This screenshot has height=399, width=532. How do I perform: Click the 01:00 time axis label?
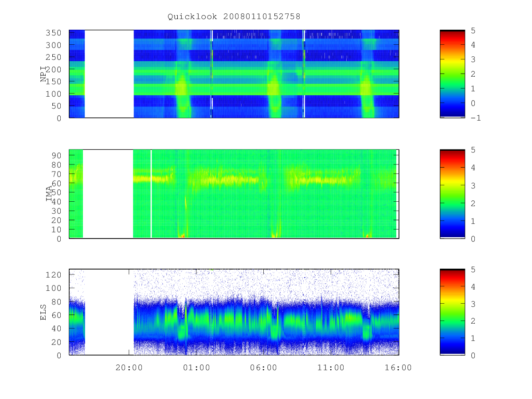click(196, 368)
